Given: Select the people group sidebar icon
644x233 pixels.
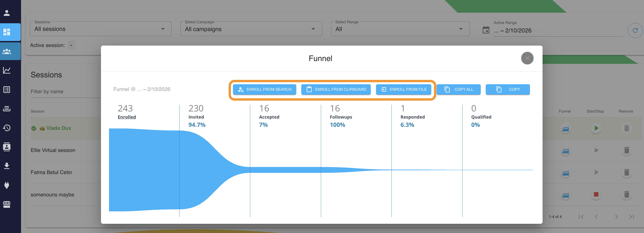Looking at the screenshot, I should 7,51.
